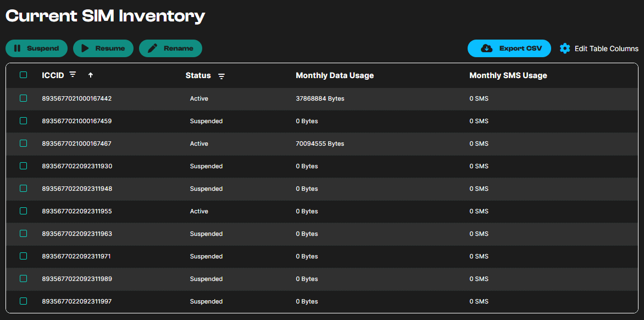Viewport: 644px width, 320px height.
Task: Select checkbox for ICCID ending in 167442
Action: click(23, 98)
